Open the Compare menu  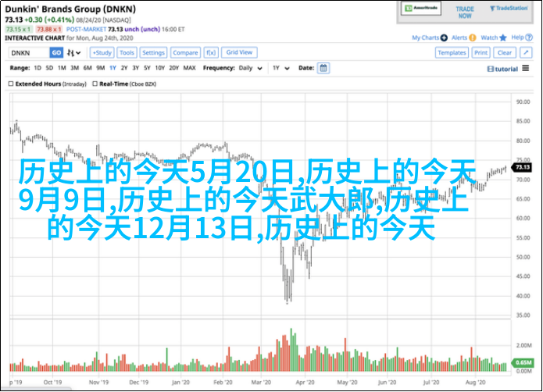[185, 52]
